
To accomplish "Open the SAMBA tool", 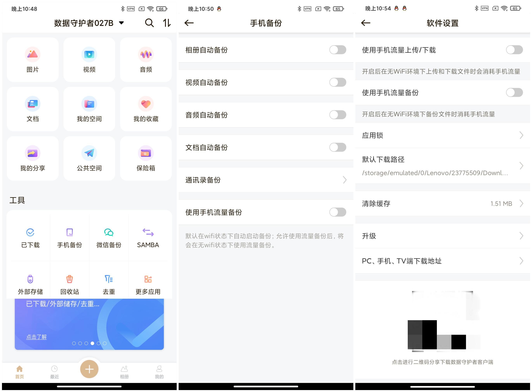I will point(148,237).
